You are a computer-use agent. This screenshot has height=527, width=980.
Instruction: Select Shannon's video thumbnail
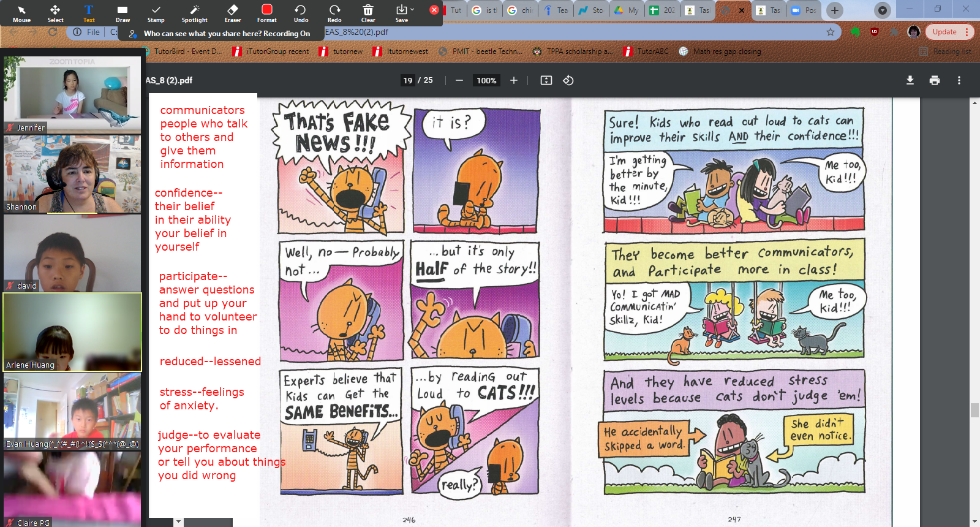(x=72, y=174)
